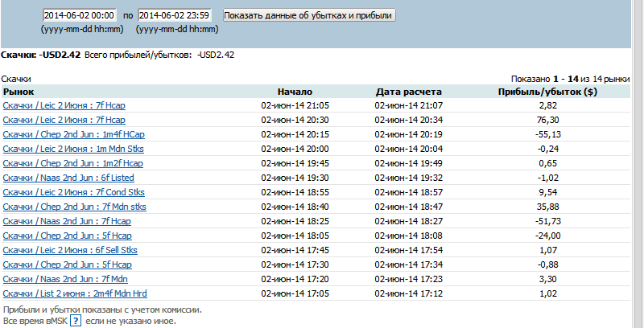
Task: Open Скачки / List 2 июня : 2m4f Mdn Hrd
Action: click(75, 293)
